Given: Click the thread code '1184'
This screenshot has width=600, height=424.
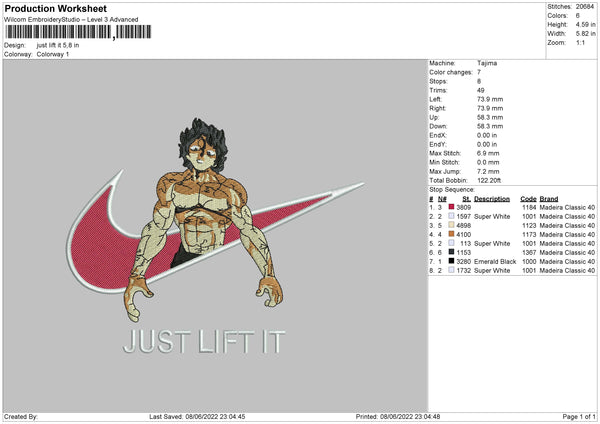Looking at the screenshot, I should [x=529, y=207].
